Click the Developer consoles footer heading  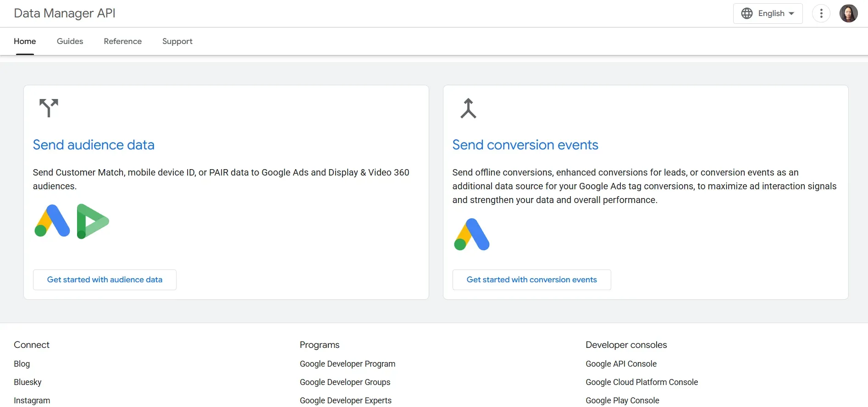pyautogui.click(x=626, y=345)
